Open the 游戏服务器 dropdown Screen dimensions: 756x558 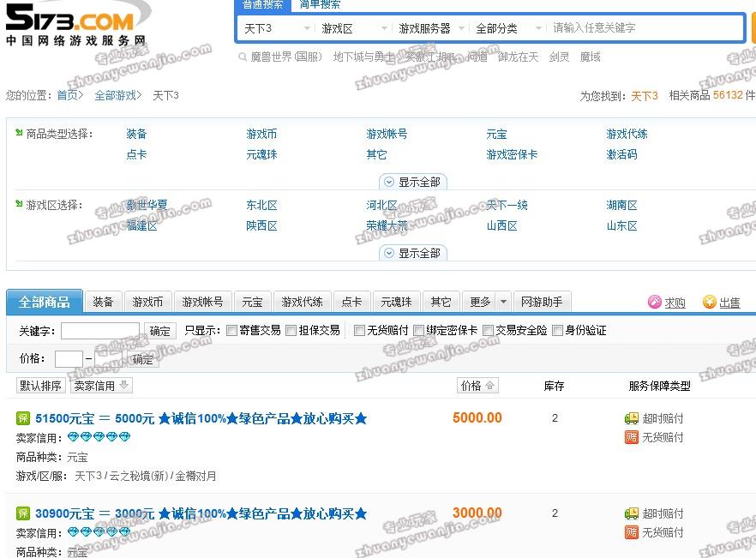[430, 28]
